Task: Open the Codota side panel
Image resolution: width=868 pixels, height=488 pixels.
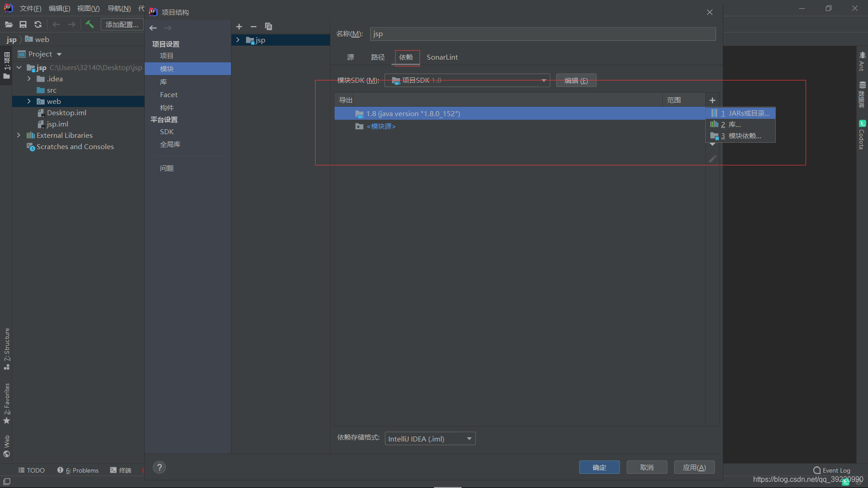Action: click(x=862, y=135)
